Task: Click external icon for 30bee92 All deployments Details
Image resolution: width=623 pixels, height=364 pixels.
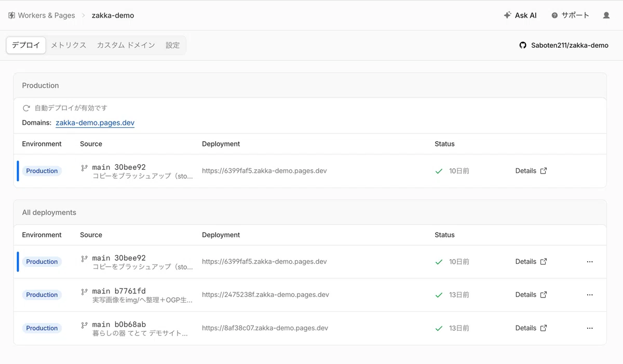Action: (x=544, y=262)
